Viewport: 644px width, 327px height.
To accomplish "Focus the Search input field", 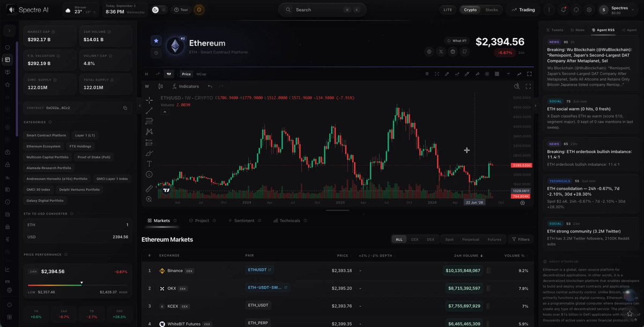I will [x=322, y=10].
